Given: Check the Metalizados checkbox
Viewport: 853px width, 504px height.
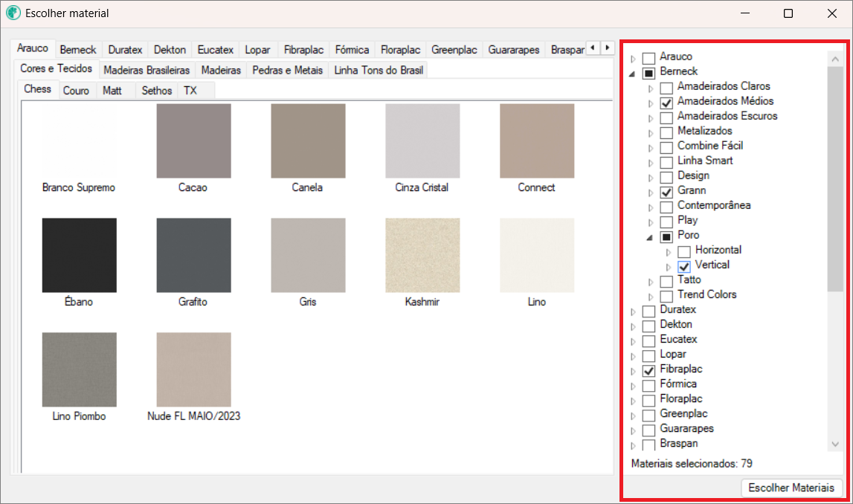Looking at the screenshot, I should (x=666, y=132).
